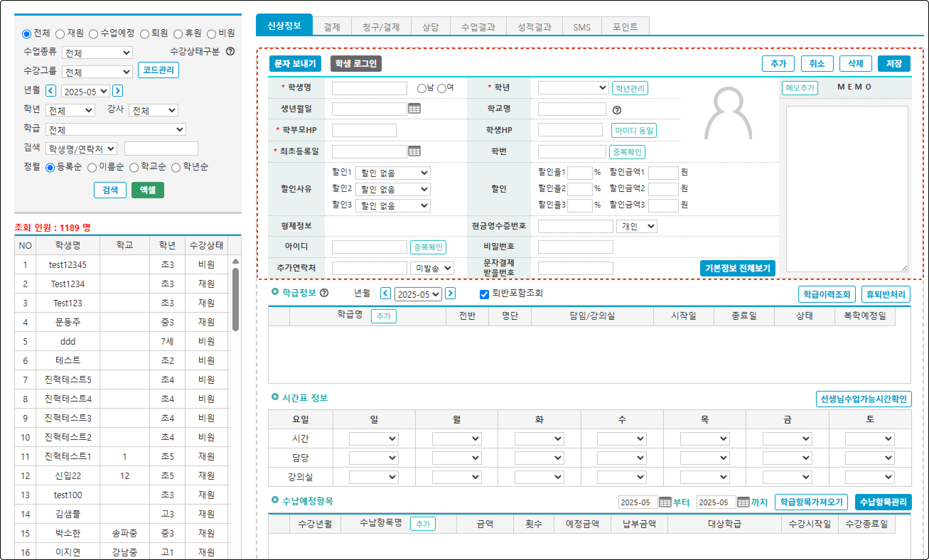Switch to 상담 tab
Image resolution: width=929 pixels, height=560 pixels.
pyautogui.click(x=430, y=27)
